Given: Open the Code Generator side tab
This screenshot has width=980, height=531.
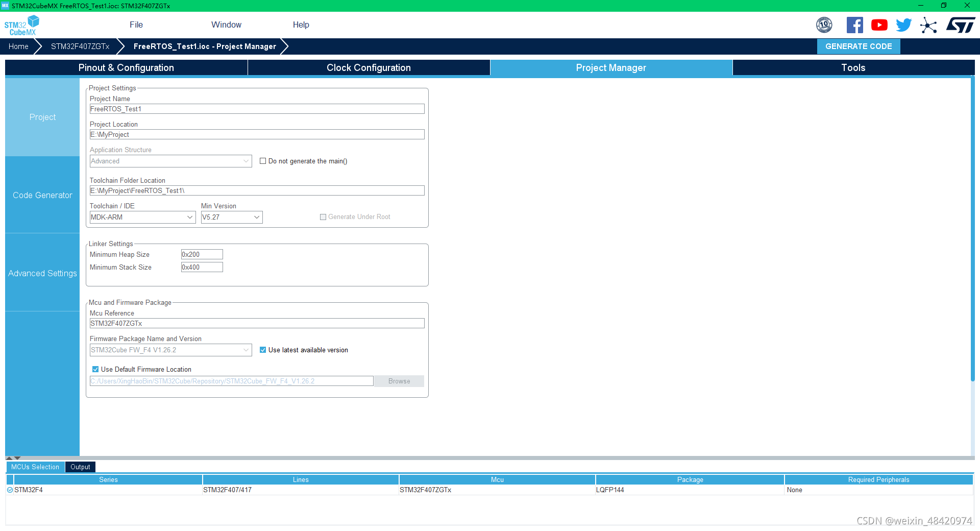Looking at the screenshot, I should pos(42,195).
